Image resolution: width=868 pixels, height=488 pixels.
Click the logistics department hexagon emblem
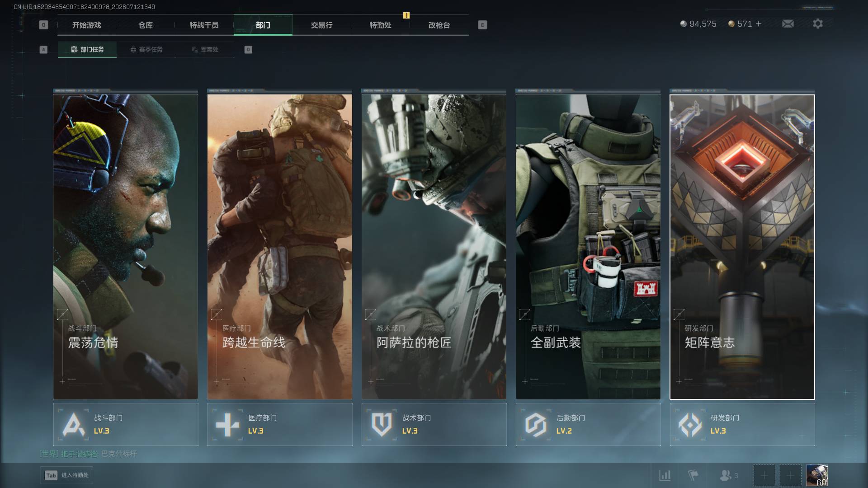click(536, 425)
